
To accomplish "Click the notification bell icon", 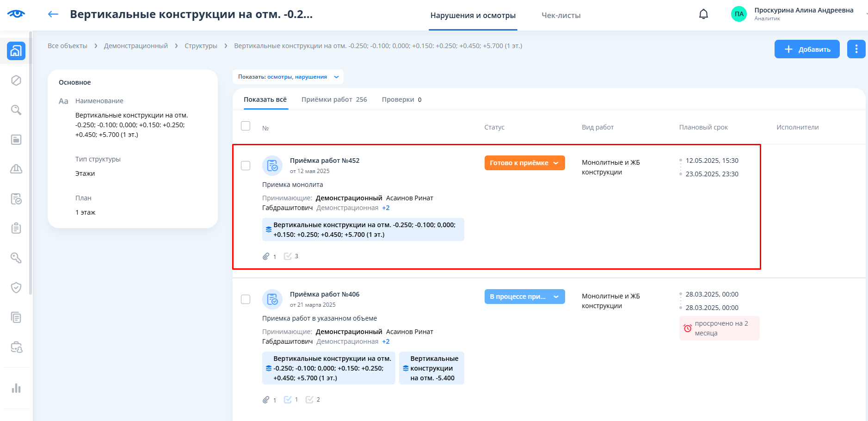I will click(x=703, y=14).
